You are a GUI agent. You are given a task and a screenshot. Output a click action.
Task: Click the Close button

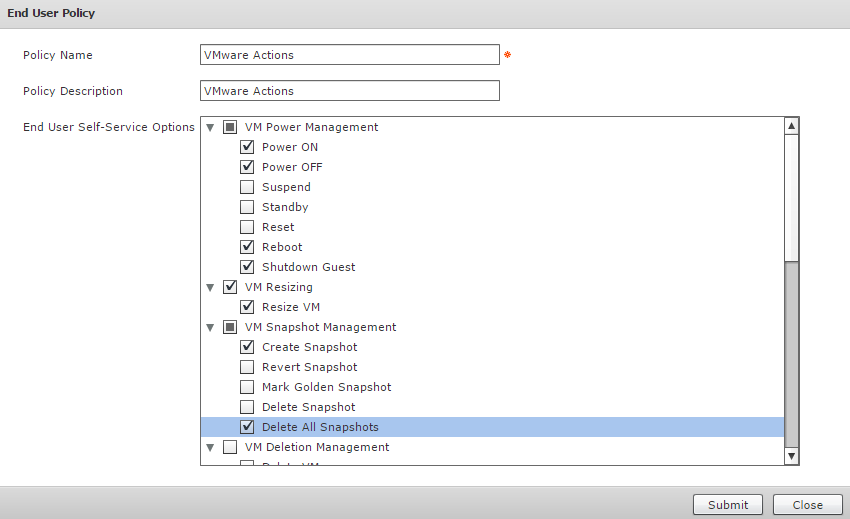pos(806,505)
